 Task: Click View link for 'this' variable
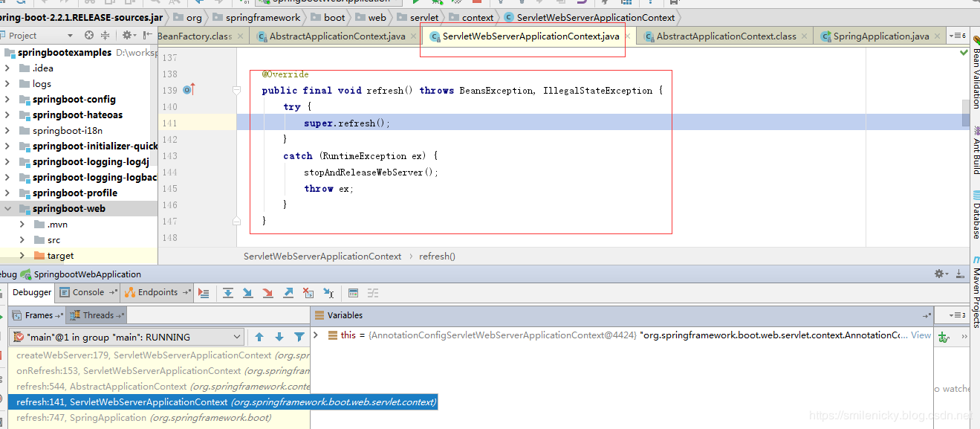coord(921,335)
